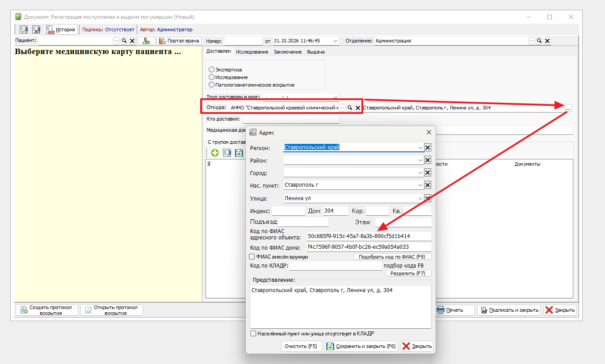Click into the Индекс input field
This screenshot has height=364, width=605.
(x=288, y=211)
